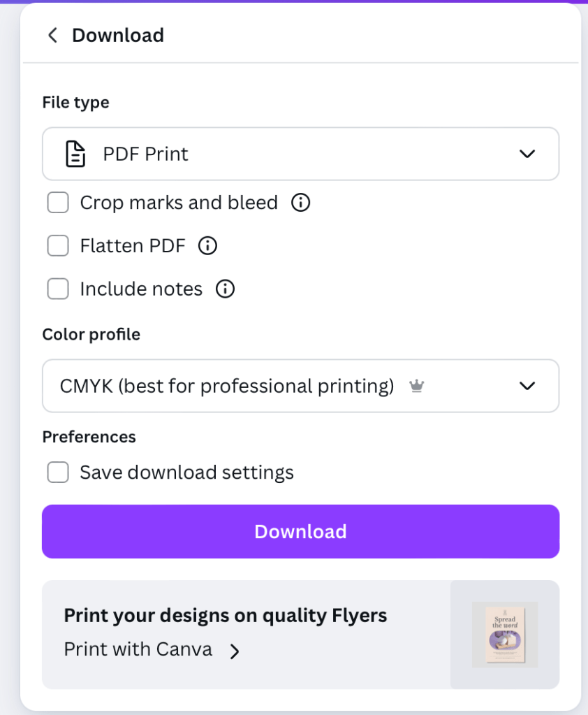Toggle Save download settings checkbox
Image resolution: width=588 pixels, height=715 pixels.
(58, 472)
